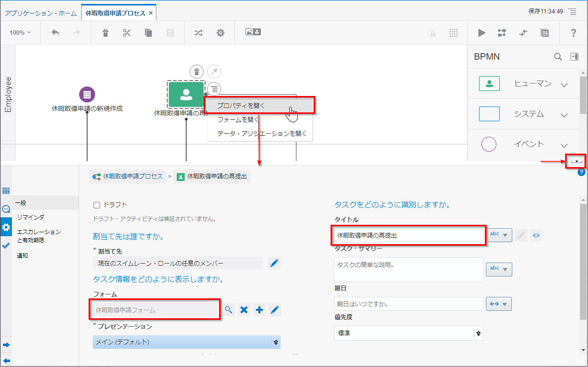Expand the ヒューマン palette section

point(564,85)
